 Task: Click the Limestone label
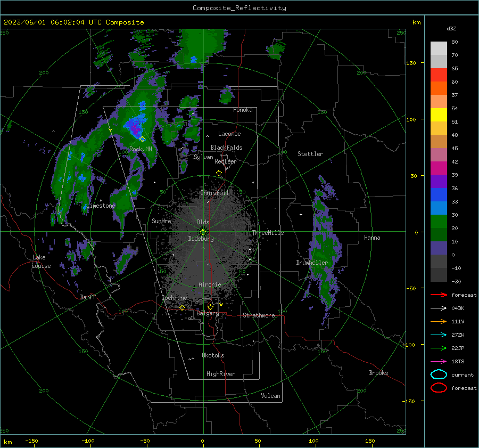pyautogui.click(x=101, y=206)
